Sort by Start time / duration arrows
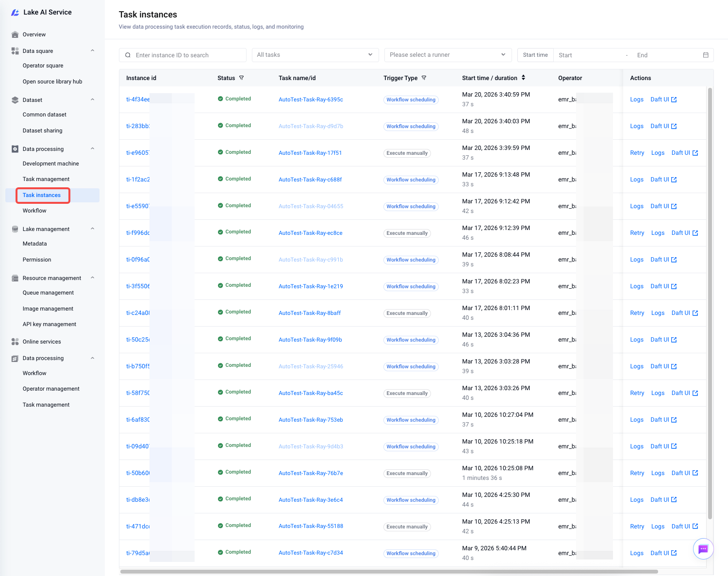728x576 pixels. [523, 78]
